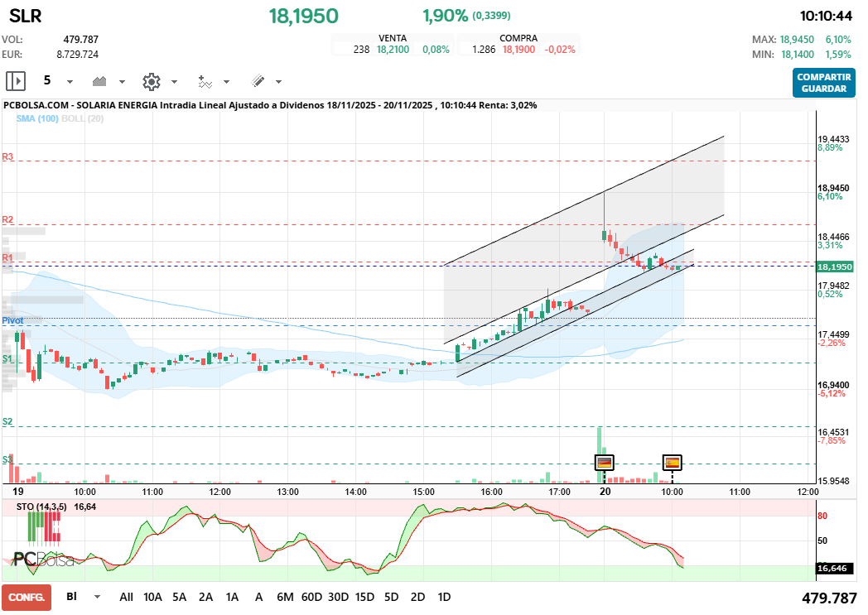Image resolution: width=868 pixels, height=615 pixels.
Task: Click the VOL value 479.787
Action: click(x=81, y=40)
